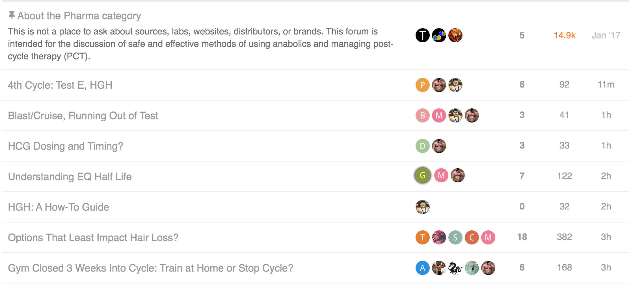Go to HCG Dosing and Timing thread
The image size is (644, 284).
tap(65, 146)
